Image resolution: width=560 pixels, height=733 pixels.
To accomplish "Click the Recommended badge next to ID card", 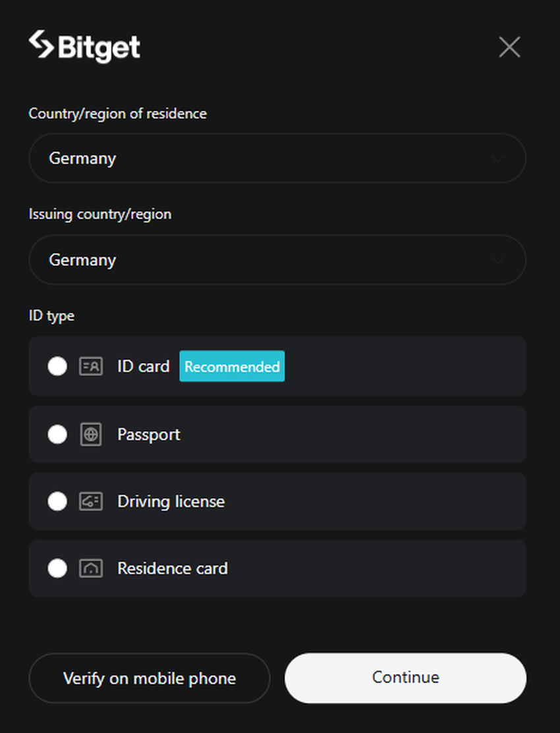I will 232,366.
